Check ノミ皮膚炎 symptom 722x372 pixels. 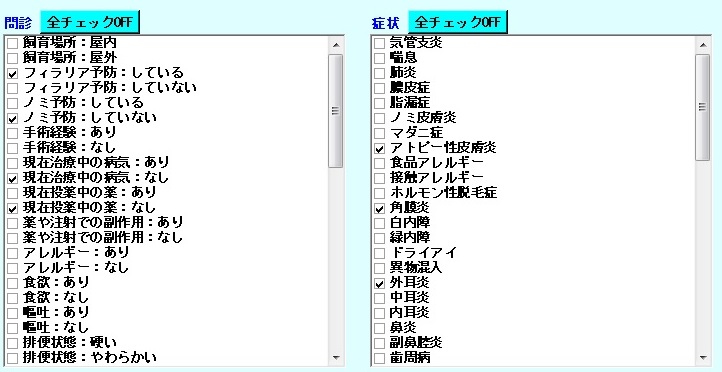click(x=379, y=119)
